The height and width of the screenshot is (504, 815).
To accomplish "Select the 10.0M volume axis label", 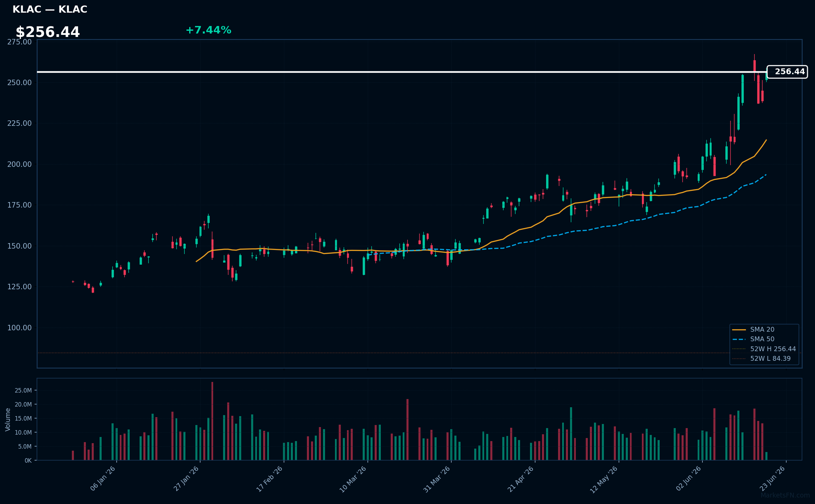I will [23, 433].
